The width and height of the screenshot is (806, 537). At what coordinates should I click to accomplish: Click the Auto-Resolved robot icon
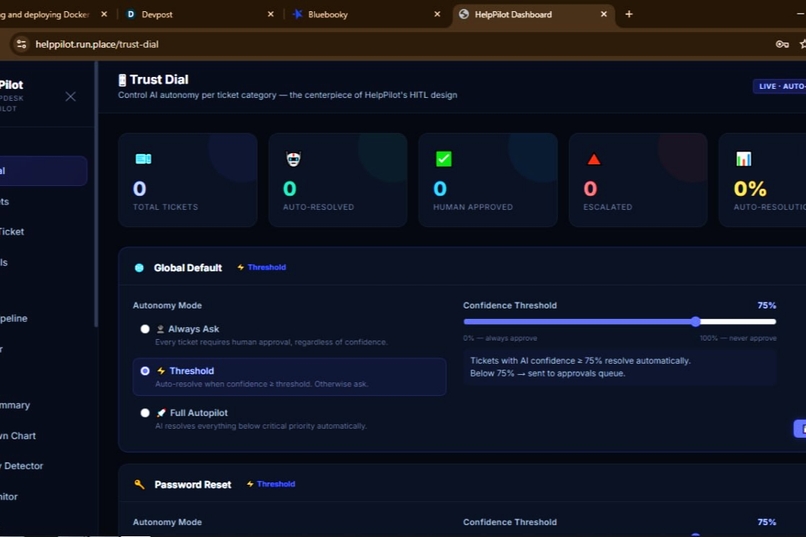click(294, 159)
